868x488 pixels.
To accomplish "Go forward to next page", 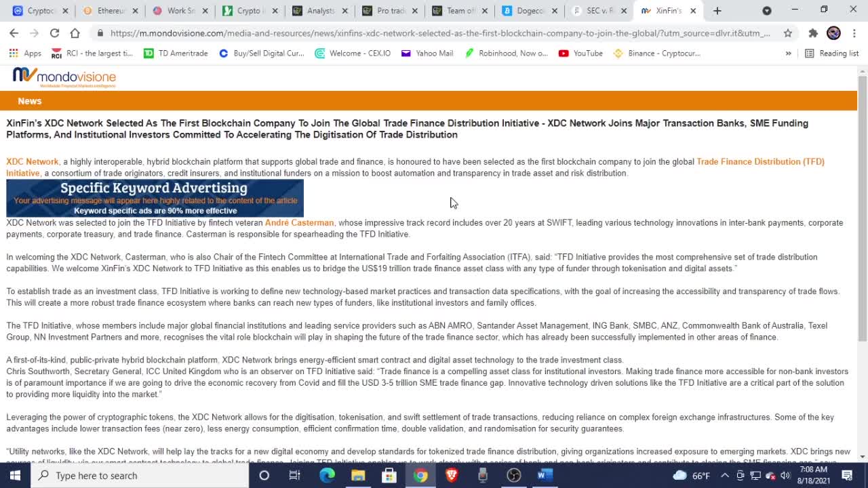I will 34,33.
